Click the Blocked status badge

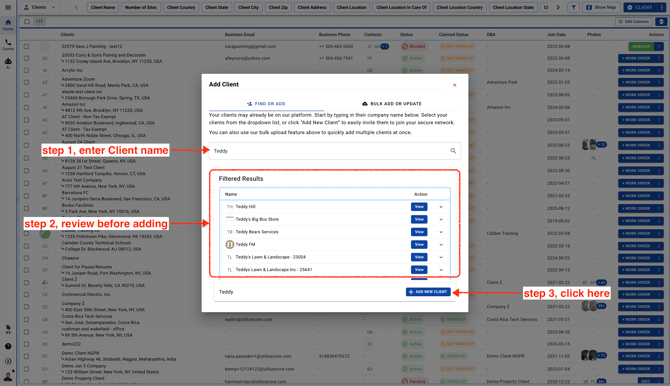pyautogui.click(x=414, y=46)
